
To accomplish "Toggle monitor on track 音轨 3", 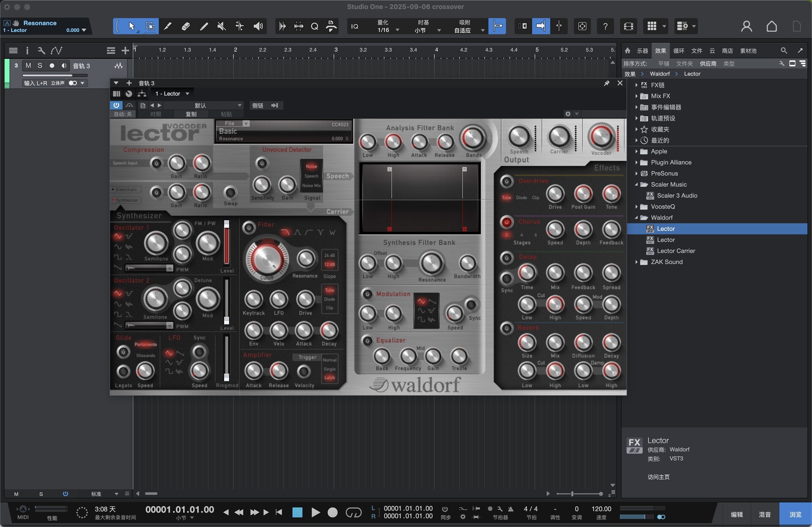I will (x=64, y=66).
